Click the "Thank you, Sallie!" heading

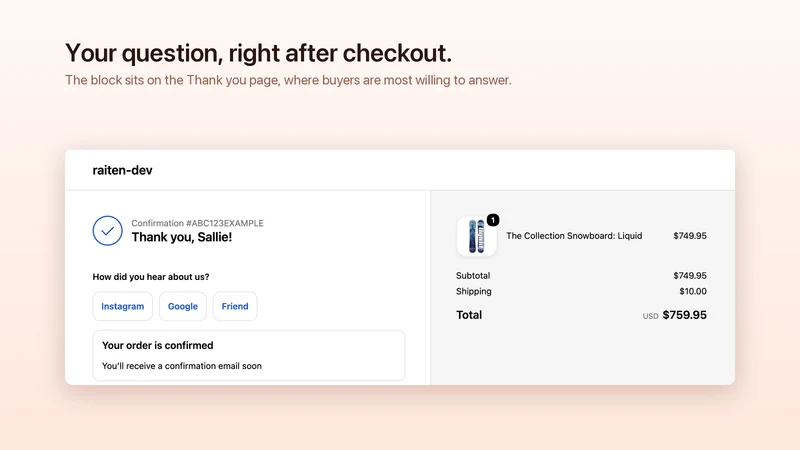point(182,237)
